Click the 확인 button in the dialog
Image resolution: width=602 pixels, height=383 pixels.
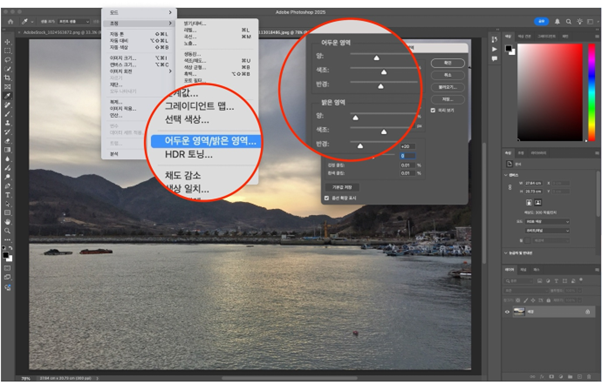[448, 63]
